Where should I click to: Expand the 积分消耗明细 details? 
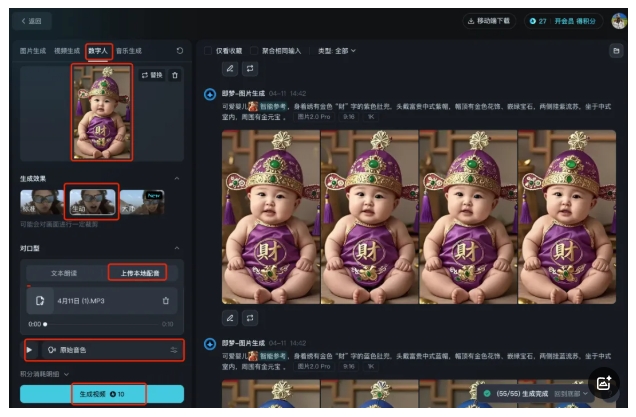(45, 374)
